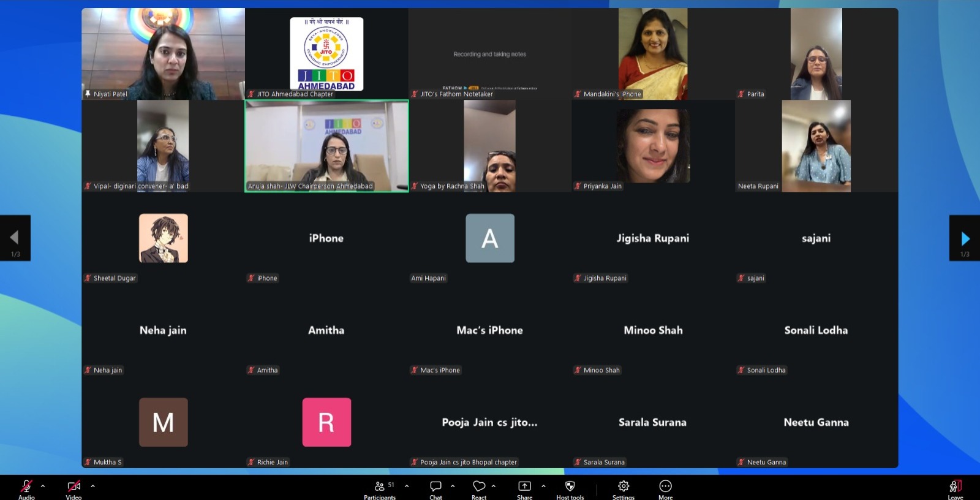Expand audio options caret

click(43, 486)
